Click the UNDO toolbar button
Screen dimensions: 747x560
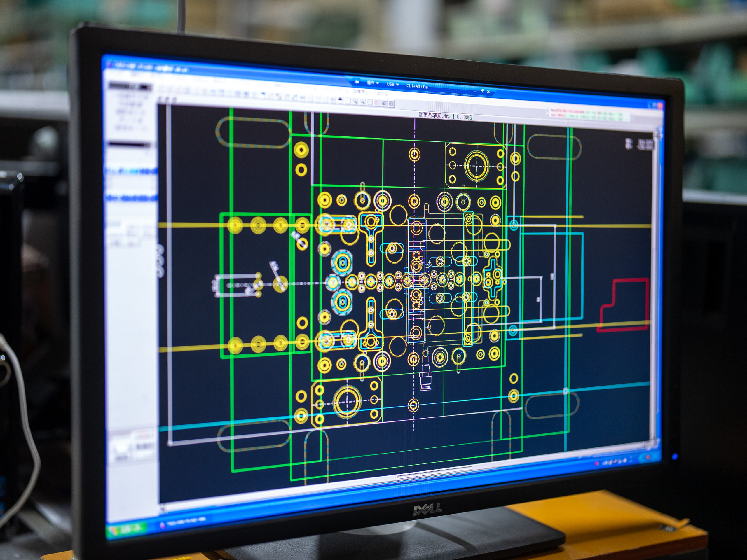click(384, 103)
